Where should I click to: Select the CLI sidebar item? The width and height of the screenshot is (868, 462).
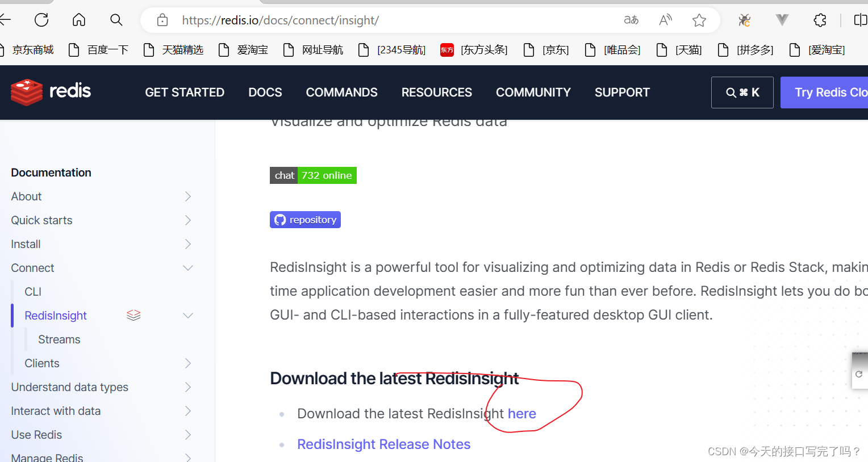(x=33, y=292)
